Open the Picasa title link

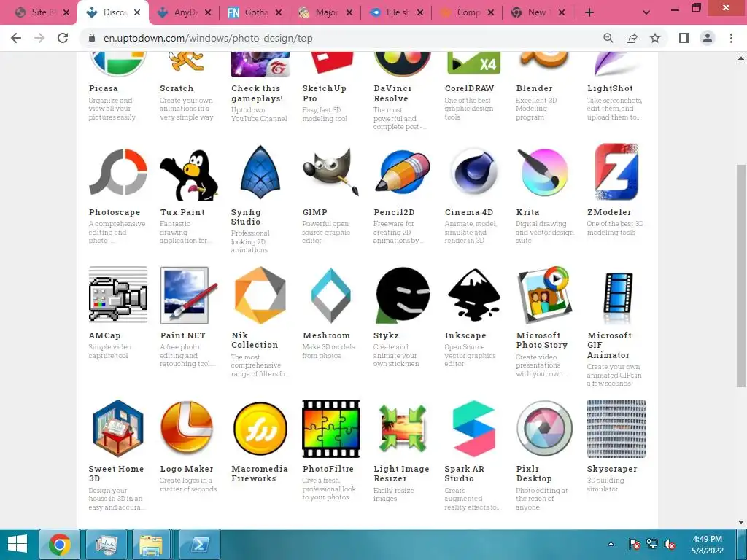(104, 88)
